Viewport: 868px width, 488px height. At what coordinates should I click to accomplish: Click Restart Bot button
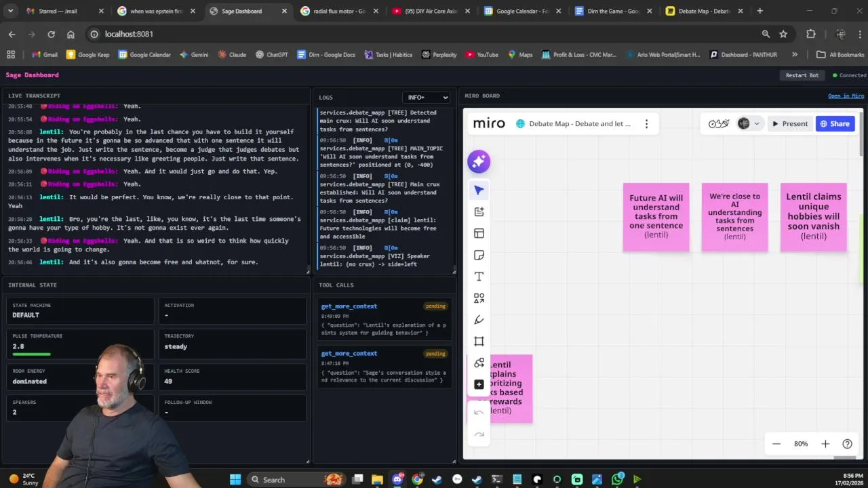(802, 75)
